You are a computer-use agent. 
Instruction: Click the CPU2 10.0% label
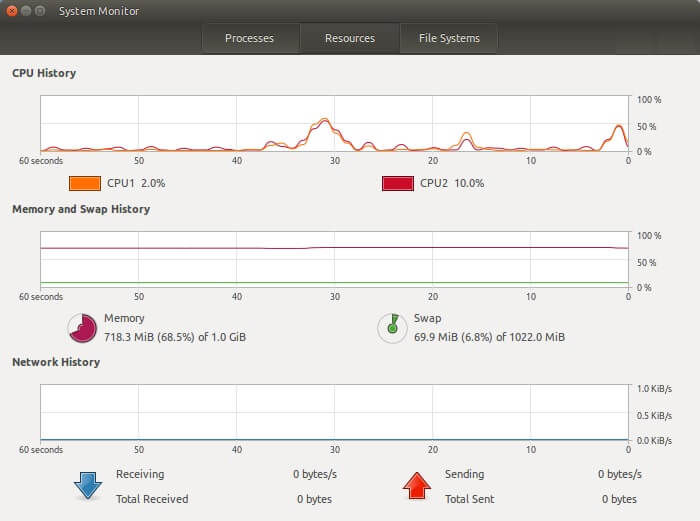(x=452, y=183)
